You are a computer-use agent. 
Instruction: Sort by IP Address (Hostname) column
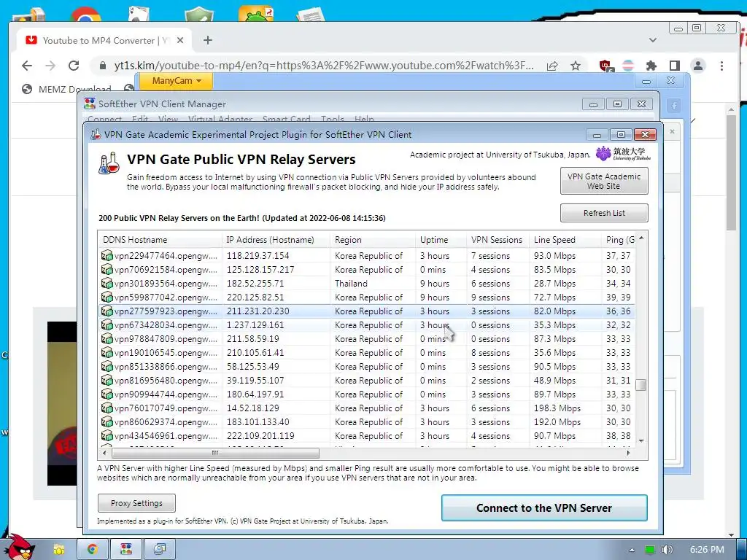(x=276, y=240)
